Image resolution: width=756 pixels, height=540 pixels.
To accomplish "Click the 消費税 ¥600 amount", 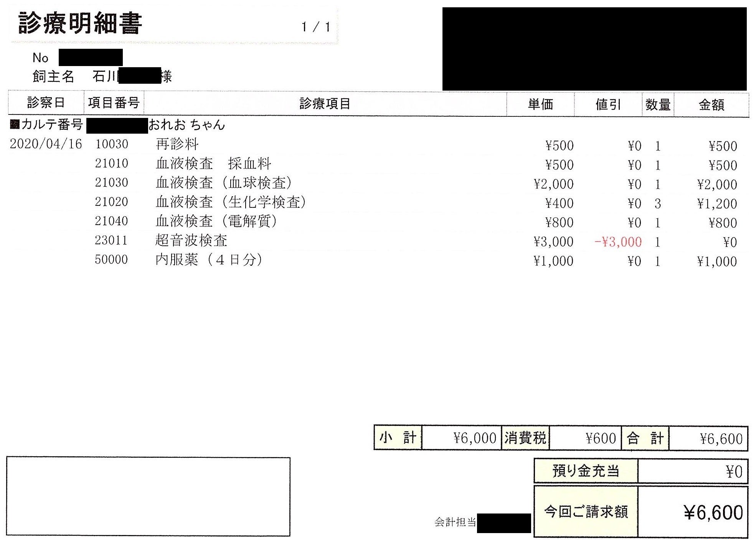I will click(601, 438).
